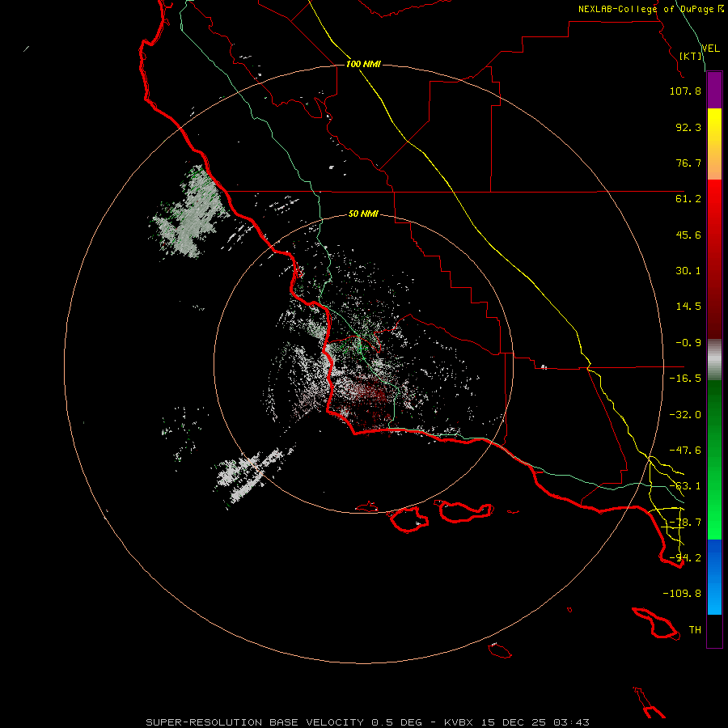Click the -63.1 velocity scale value

click(685, 486)
